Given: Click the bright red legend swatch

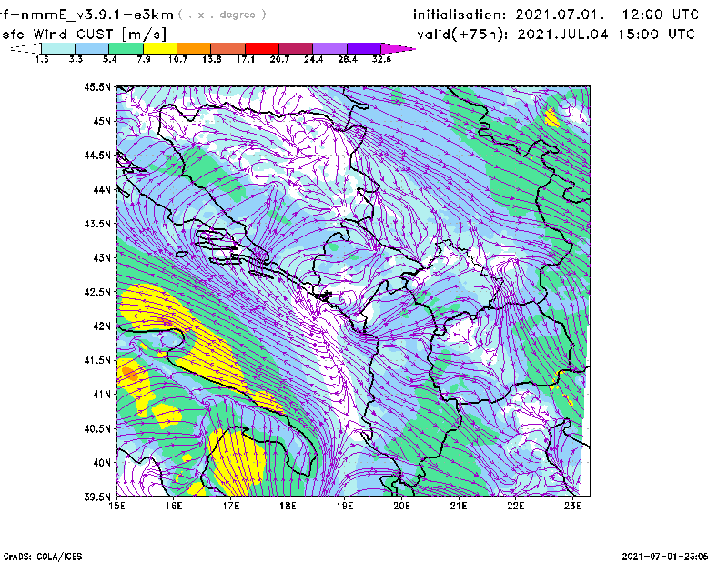Looking at the screenshot, I should pyautogui.click(x=262, y=48).
